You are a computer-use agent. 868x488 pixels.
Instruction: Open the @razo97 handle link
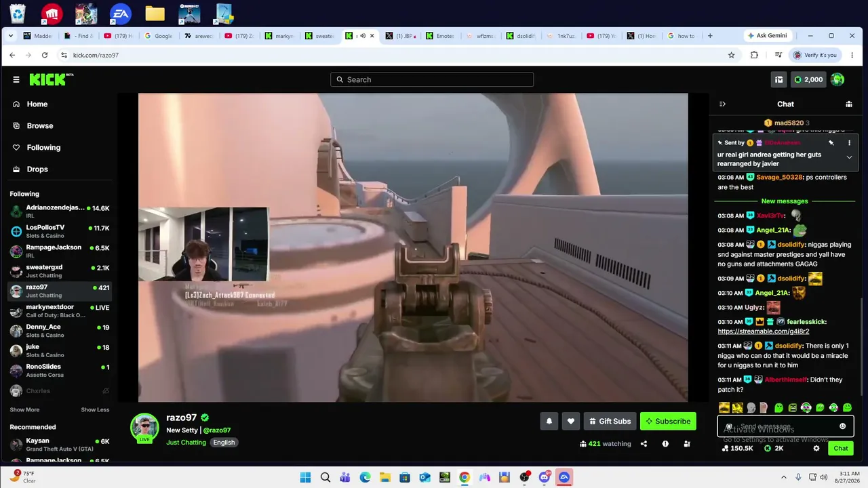[217, 430]
